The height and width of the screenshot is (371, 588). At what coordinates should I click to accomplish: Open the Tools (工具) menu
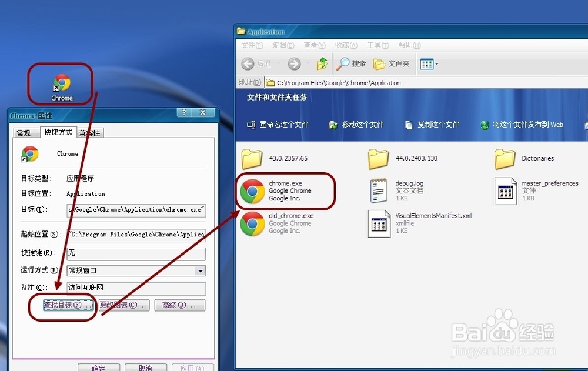[x=377, y=45]
